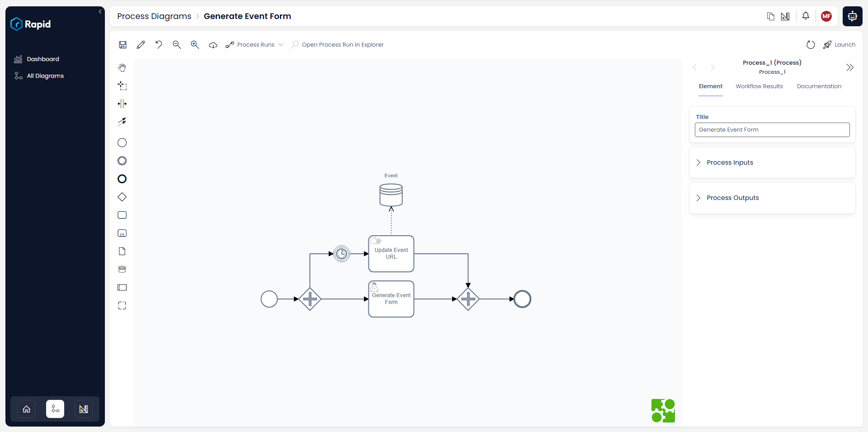This screenshot has width=868, height=432.
Task: Click the designer button in sidebar footer
Action: pos(84,409)
